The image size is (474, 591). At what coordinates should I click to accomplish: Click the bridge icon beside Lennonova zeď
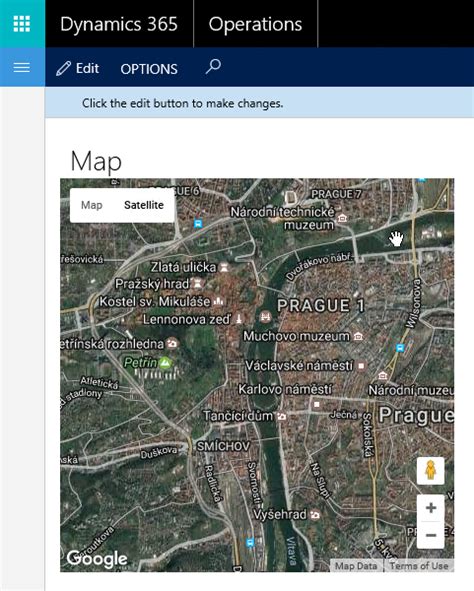coord(266,316)
